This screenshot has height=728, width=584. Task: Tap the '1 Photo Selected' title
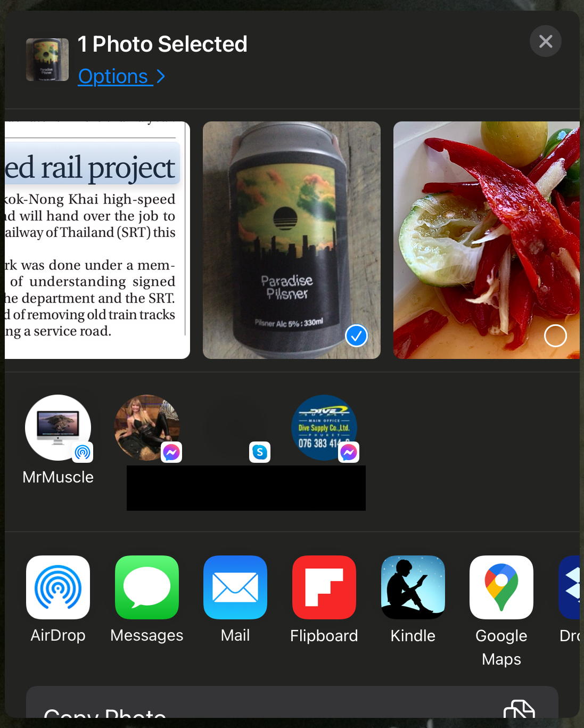point(162,44)
